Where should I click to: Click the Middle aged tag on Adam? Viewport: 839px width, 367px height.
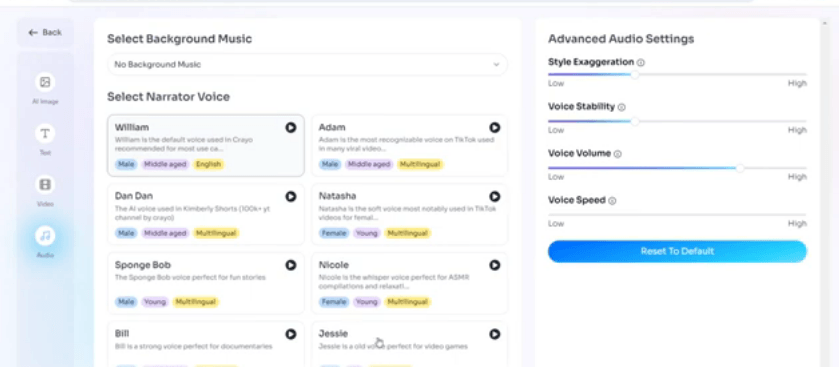tap(369, 164)
